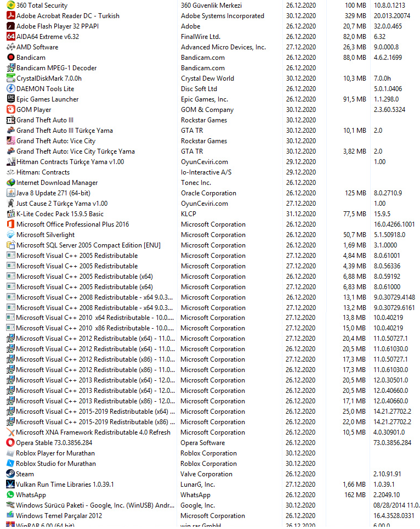Screen dimensions: 420x529
Task: Click version 9.0.30729.6161
Action: 394,308
